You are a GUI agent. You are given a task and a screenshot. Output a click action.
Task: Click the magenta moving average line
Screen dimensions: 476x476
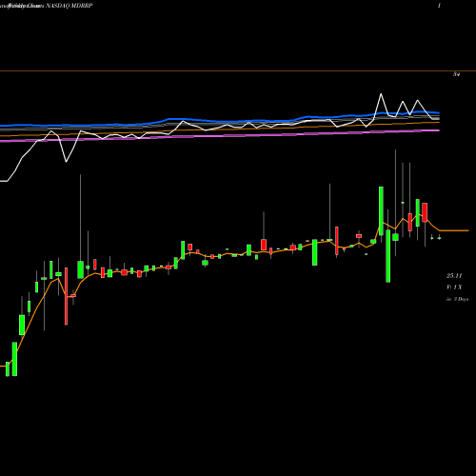point(220,136)
